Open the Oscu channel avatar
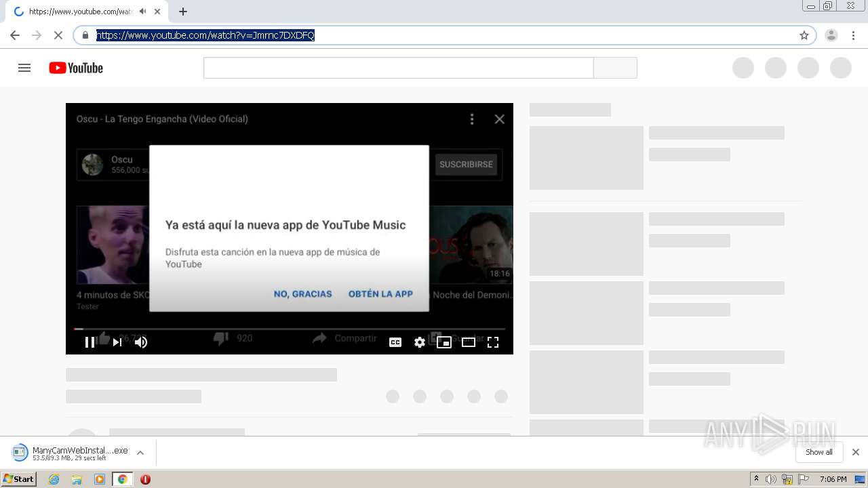 click(x=92, y=165)
